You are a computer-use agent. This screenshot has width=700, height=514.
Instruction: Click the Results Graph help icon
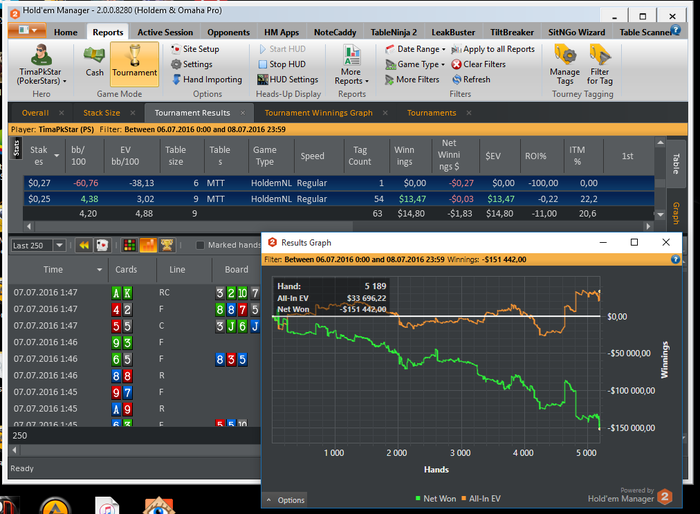point(675,259)
